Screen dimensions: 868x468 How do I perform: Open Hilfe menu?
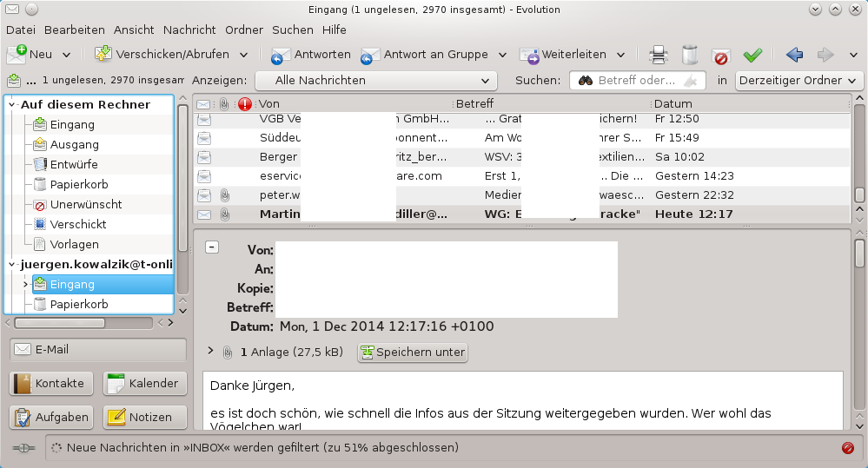click(x=335, y=30)
